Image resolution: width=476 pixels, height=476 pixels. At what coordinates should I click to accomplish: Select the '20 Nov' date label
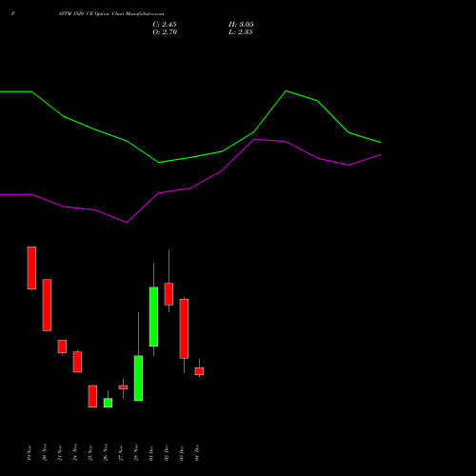45,452
